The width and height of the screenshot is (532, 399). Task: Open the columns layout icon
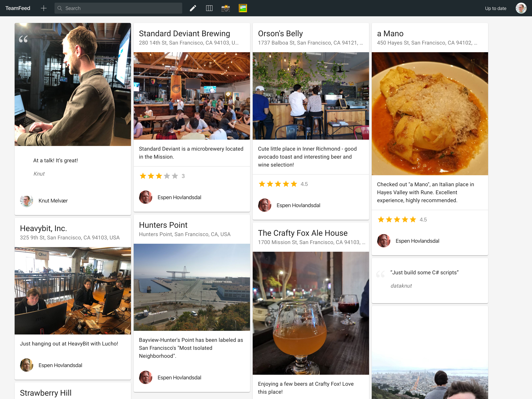coord(209,8)
